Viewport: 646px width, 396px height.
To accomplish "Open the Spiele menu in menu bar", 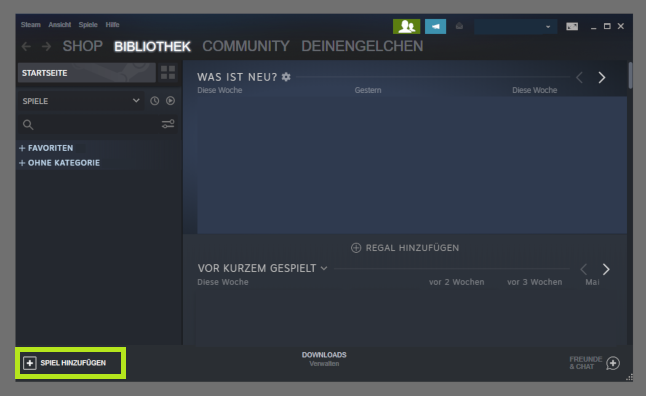I will (88, 25).
